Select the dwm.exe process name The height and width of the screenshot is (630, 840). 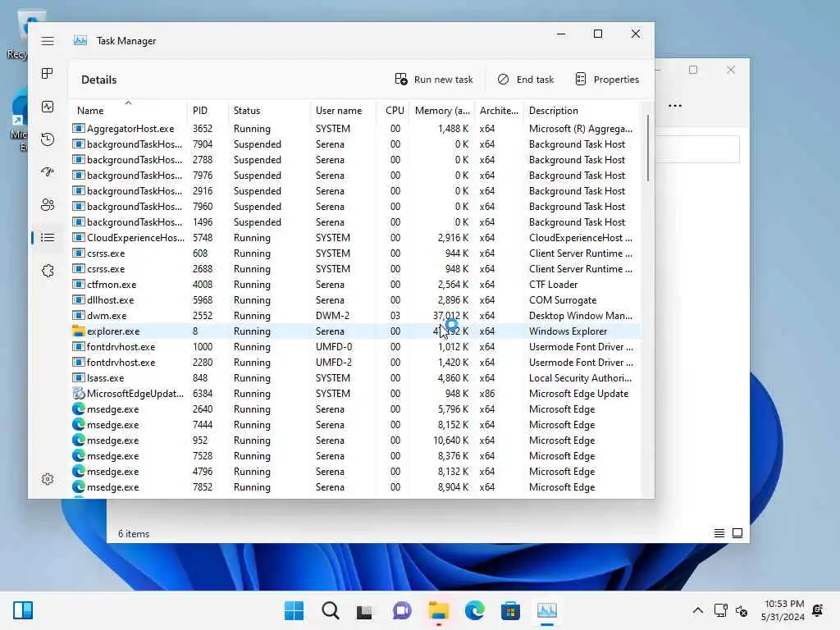[107, 316]
